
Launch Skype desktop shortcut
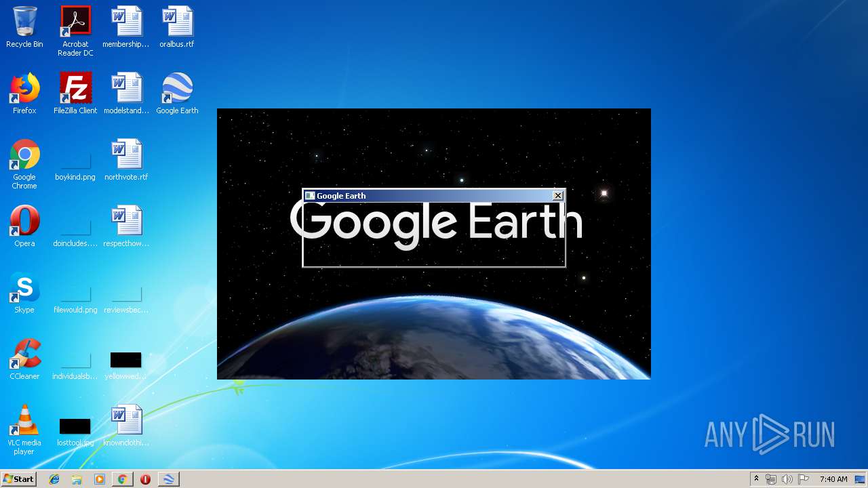(x=24, y=293)
